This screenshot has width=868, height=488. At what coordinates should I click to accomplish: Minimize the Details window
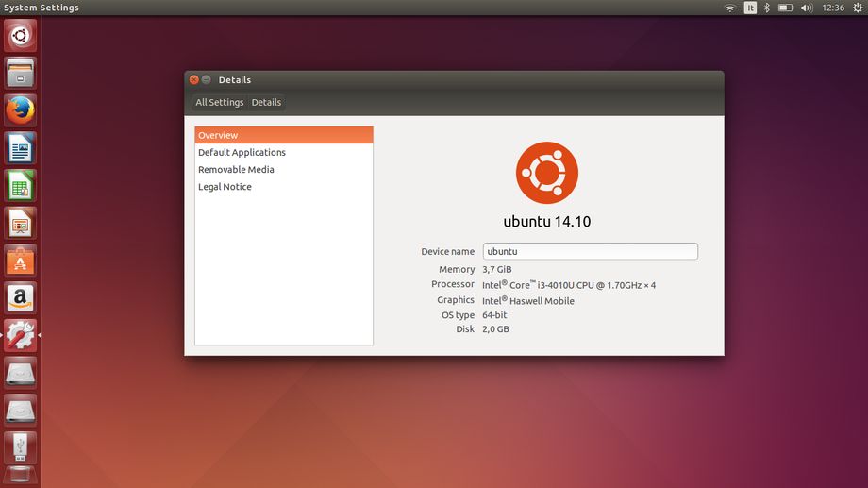[x=206, y=80]
